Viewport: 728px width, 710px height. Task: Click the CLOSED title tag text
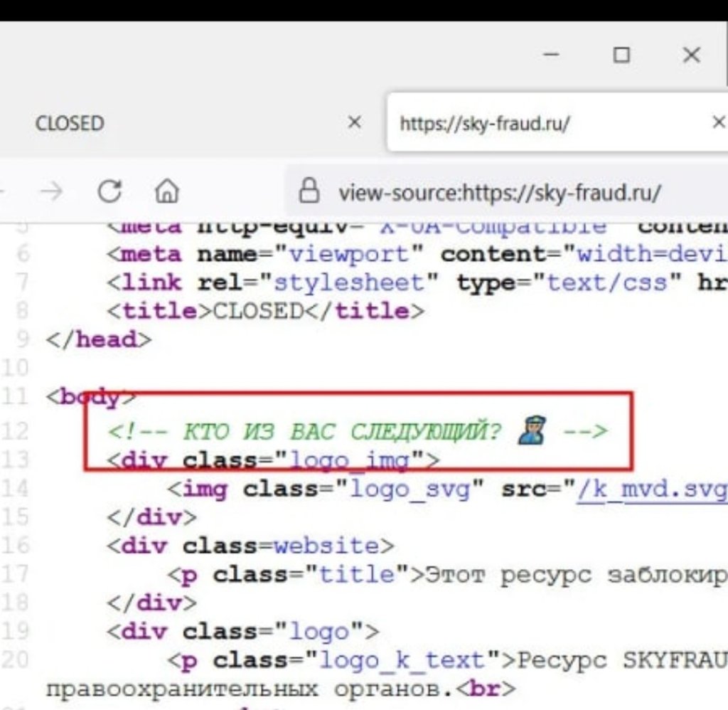(x=259, y=311)
